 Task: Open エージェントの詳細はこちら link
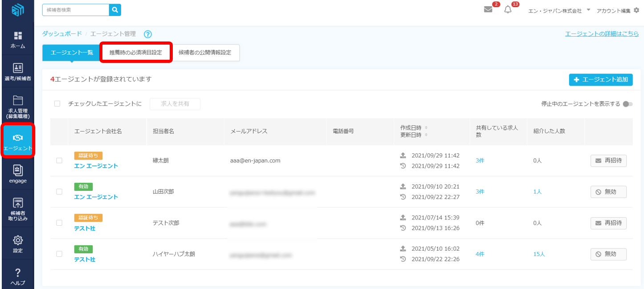(601, 34)
